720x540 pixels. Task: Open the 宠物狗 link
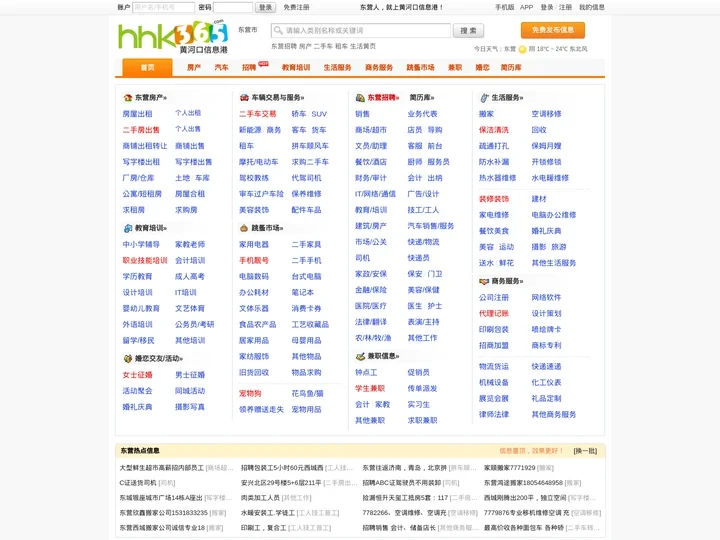point(250,394)
